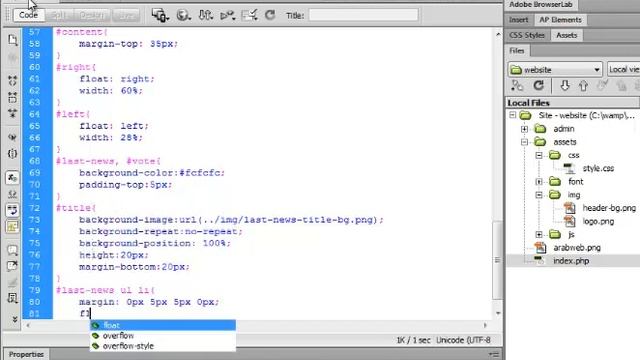Image resolution: width=640 pixels, height=360 pixels.
Task: Expand the admin folder
Action: coord(524,129)
